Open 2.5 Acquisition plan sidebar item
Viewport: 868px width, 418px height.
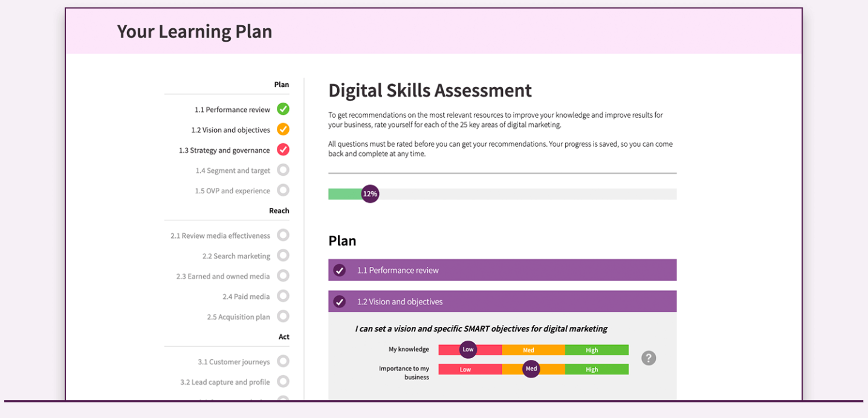point(238,317)
